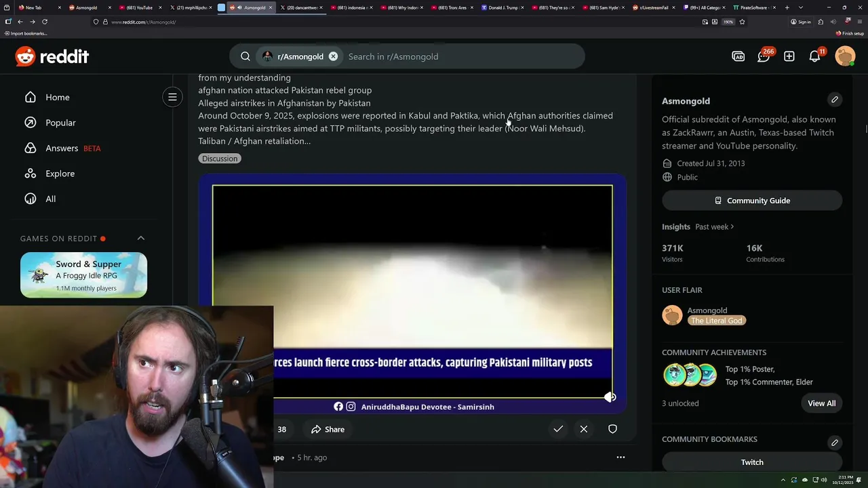Switch to the r/LivestreamFail tab

(x=654, y=7)
